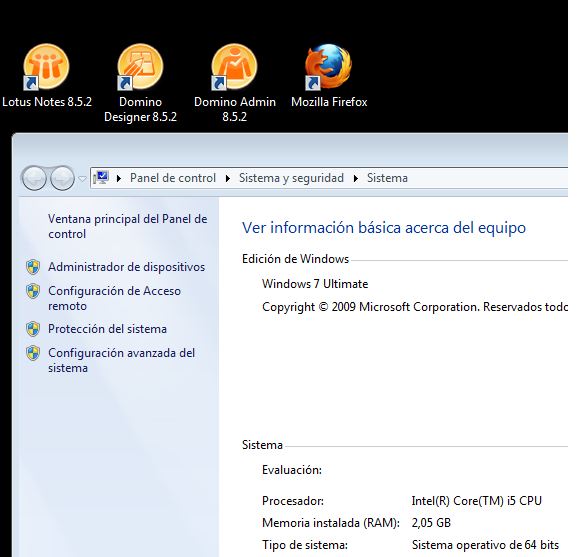This screenshot has height=557, width=579.
Task: Click the Sistema section label in main pane
Action: pos(262,445)
